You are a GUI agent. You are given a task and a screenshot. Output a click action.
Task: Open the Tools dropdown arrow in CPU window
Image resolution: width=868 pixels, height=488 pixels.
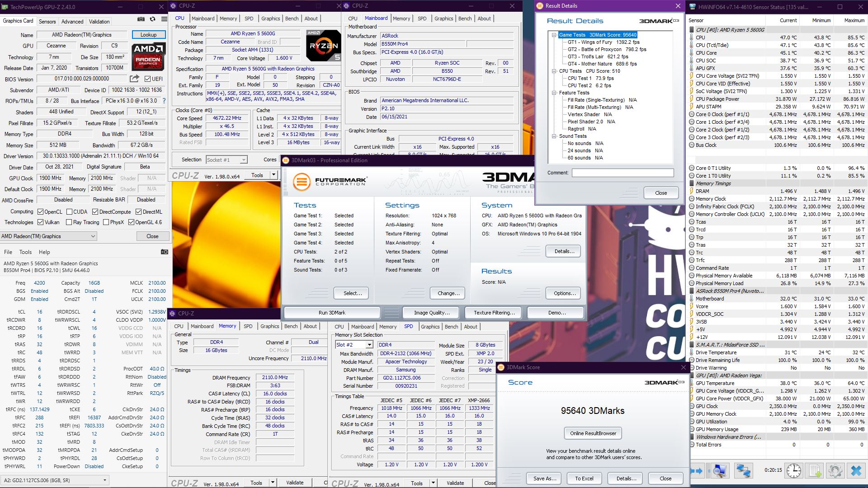click(x=274, y=175)
